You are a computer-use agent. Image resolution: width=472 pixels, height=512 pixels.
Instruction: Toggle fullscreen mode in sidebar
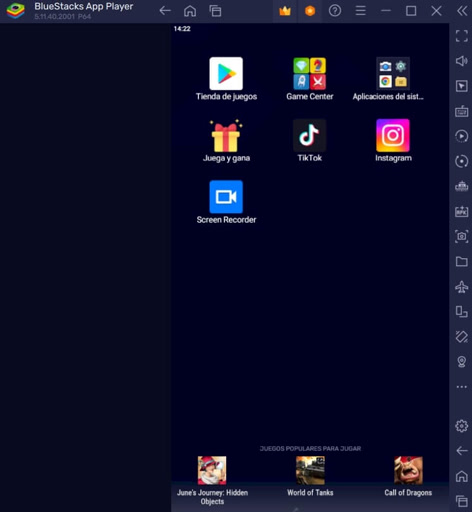point(462,36)
